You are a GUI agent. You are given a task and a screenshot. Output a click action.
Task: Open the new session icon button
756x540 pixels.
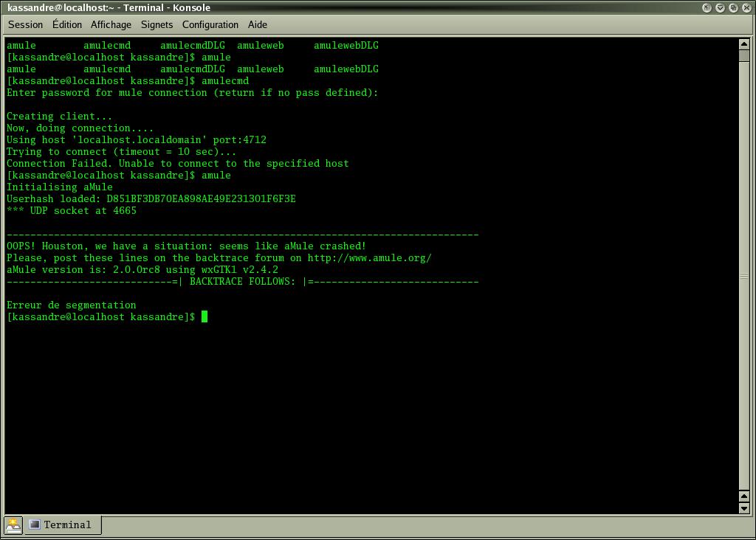[13, 525]
